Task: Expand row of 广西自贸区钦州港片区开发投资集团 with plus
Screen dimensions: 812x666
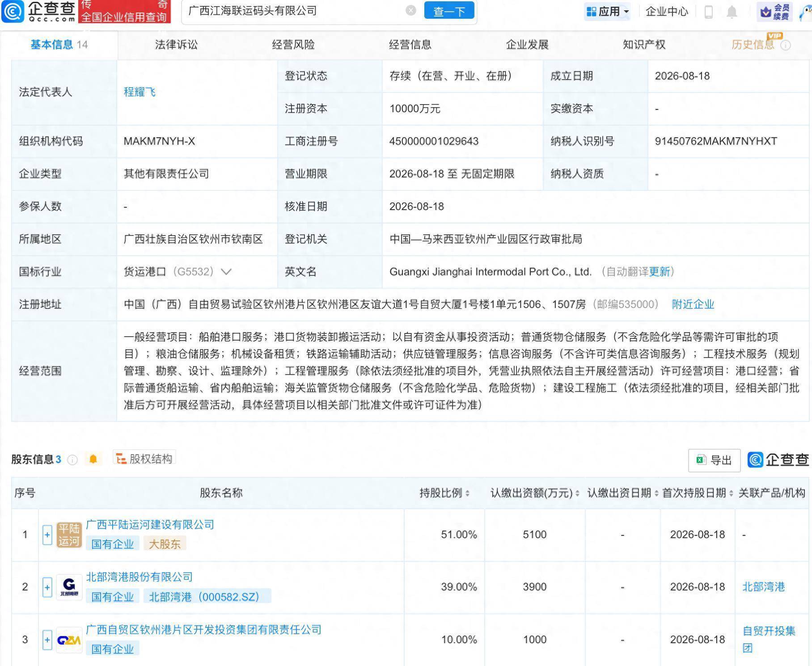Action: [47, 640]
